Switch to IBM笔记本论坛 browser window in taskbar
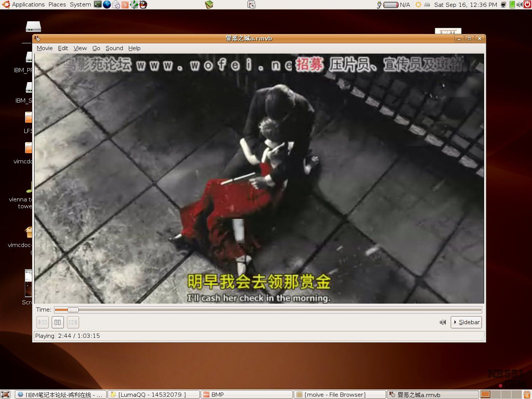532x399 pixels. (x=61, y=395)
